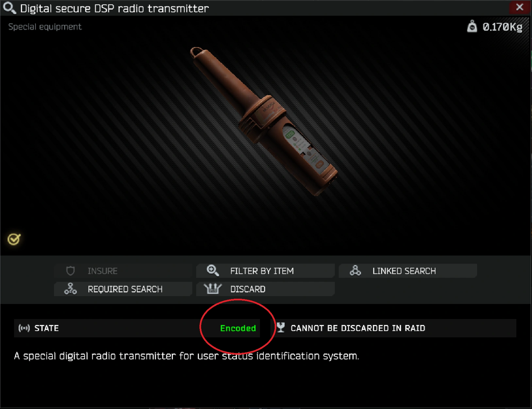Image resolution: width=532 pixels, height=409 pixels.
Task: Click the linked nodes icon on Linked Search
Action: pos(355,271)
